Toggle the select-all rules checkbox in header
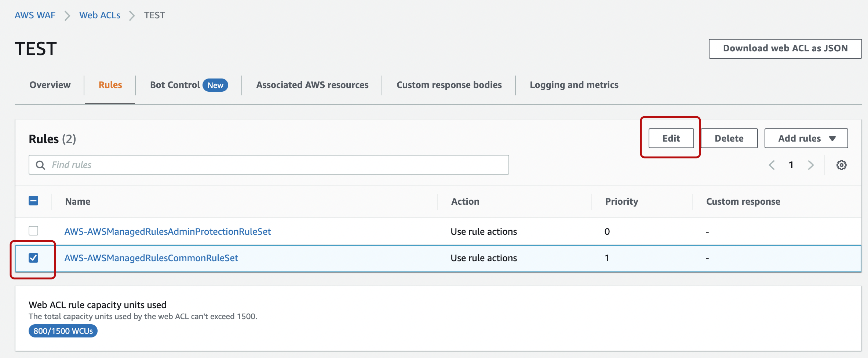Image resolution: width=868 pixels, height=358 pixels. point(33,201)
